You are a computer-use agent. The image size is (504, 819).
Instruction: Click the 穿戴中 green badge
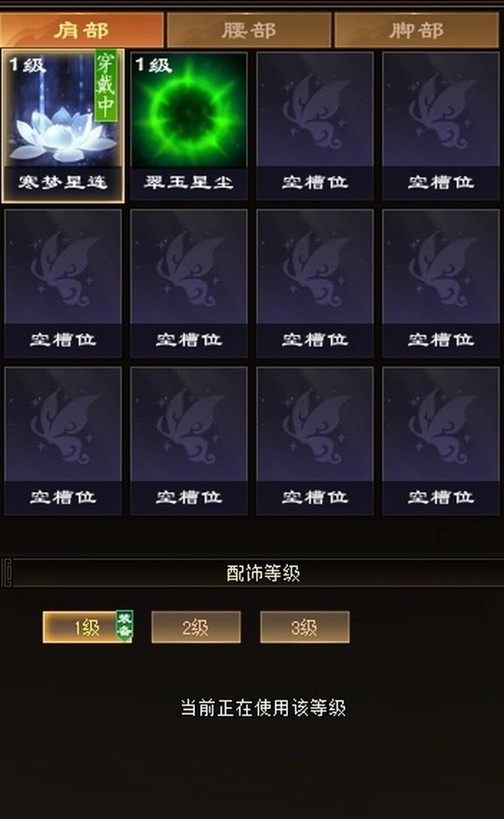[106, 86]
